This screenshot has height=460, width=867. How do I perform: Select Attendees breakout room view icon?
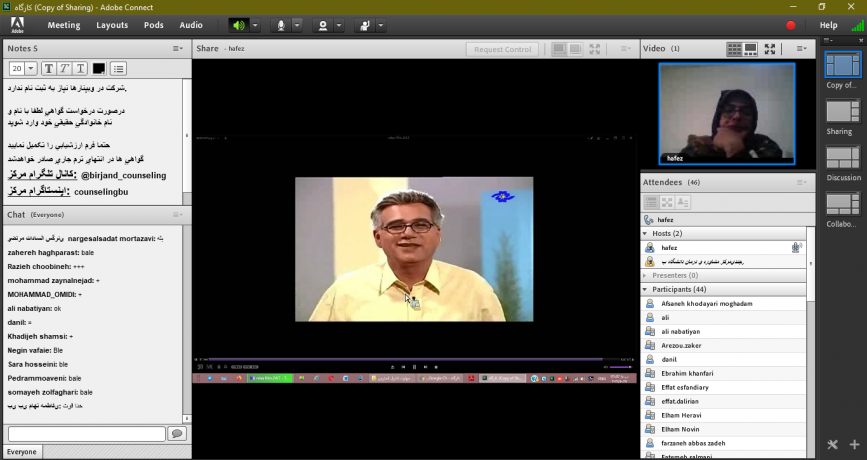(x=667, y=202)
